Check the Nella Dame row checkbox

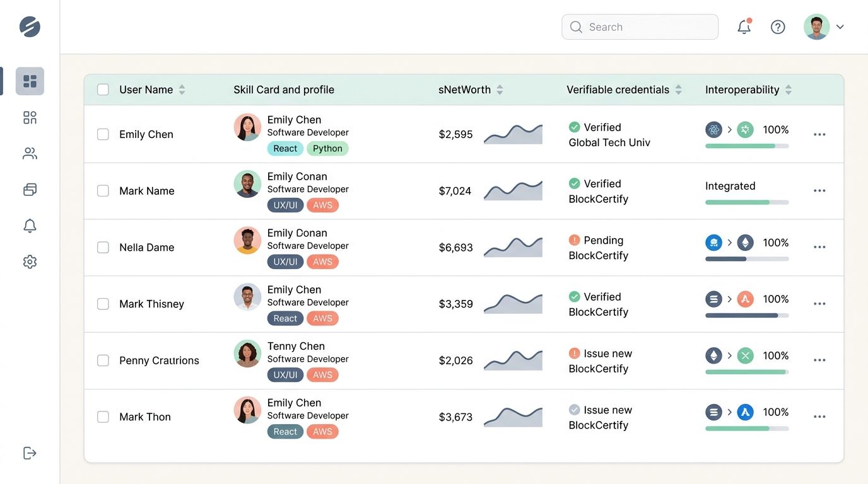pos(103,248)
